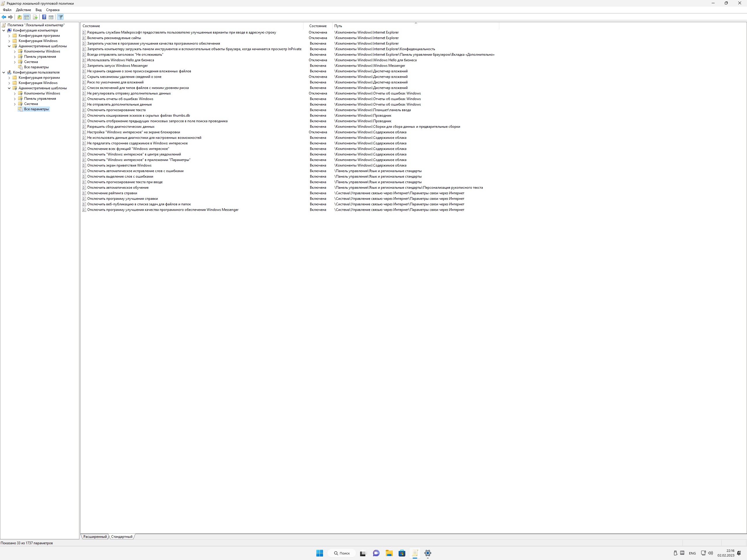
Task: Open Microsoft Store from the taskbar
Action: [402, 553]
